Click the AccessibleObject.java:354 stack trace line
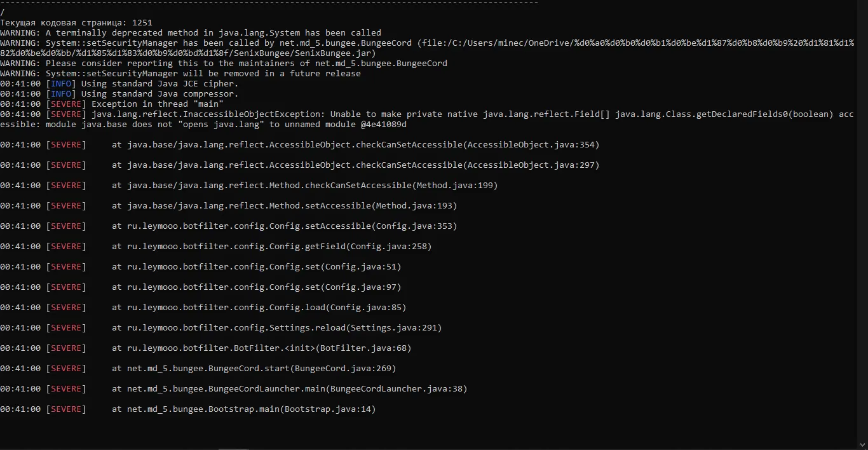 [x=300, y=145]
